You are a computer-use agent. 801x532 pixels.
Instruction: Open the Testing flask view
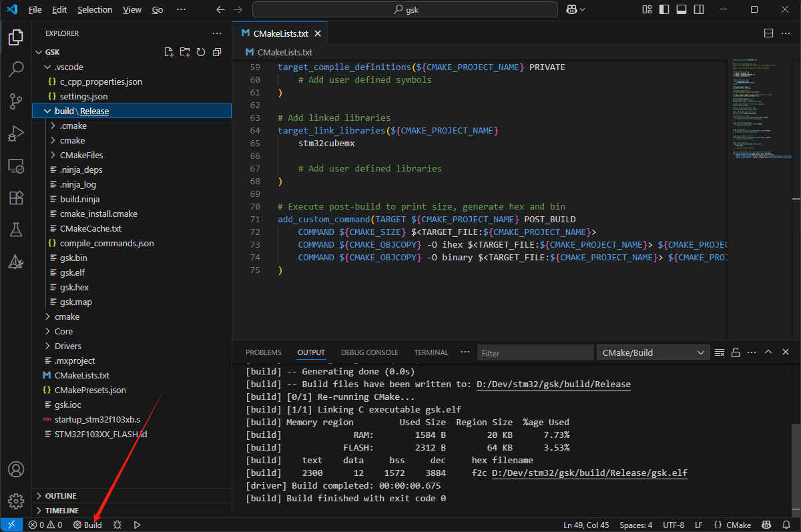15,230
